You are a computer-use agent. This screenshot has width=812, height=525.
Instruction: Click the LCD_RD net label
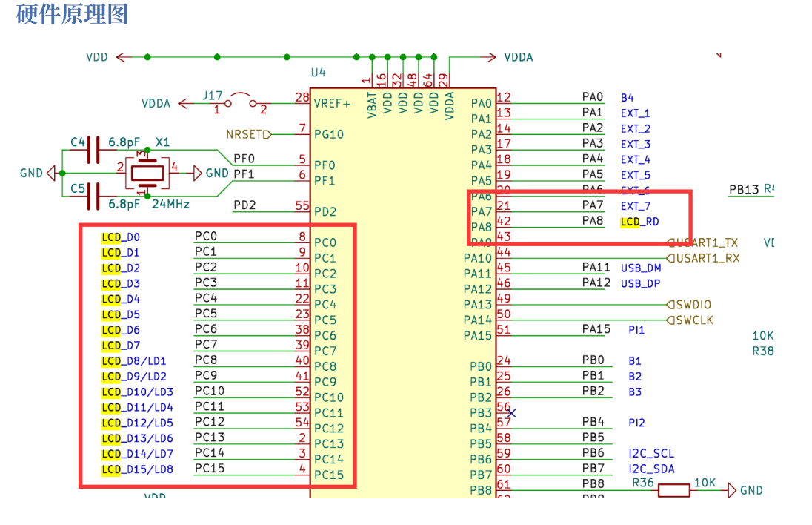click(639, 222)
